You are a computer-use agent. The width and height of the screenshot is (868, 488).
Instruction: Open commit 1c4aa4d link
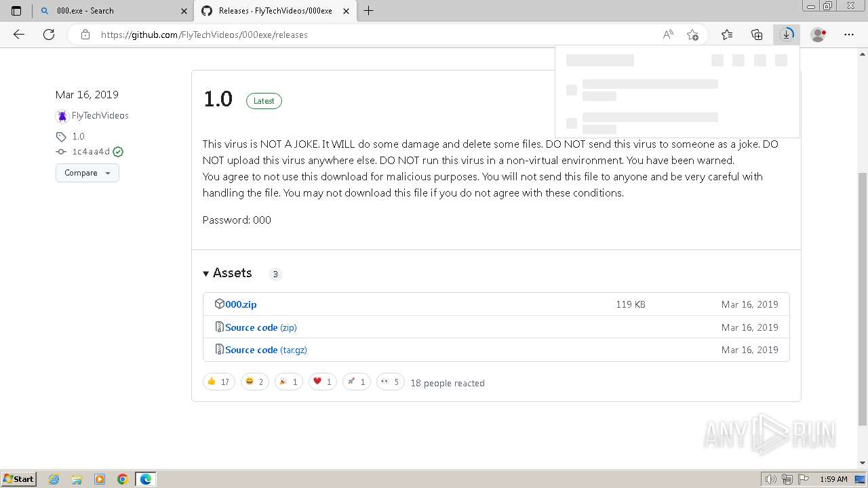click(91, 152)
